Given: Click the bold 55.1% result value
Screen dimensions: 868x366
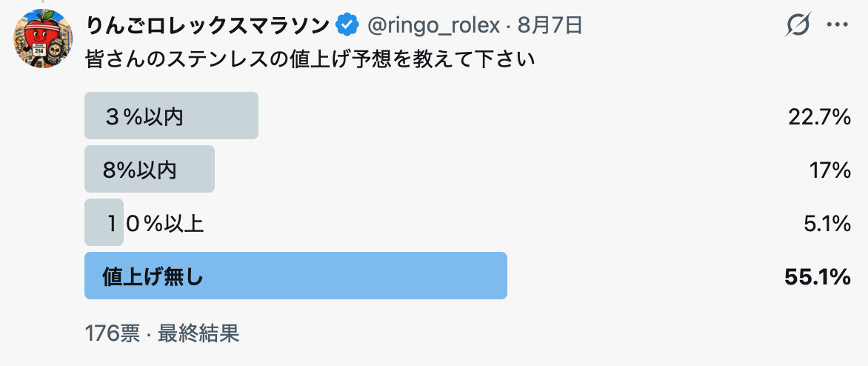Looking at the screenshot, I should (818, 277).
